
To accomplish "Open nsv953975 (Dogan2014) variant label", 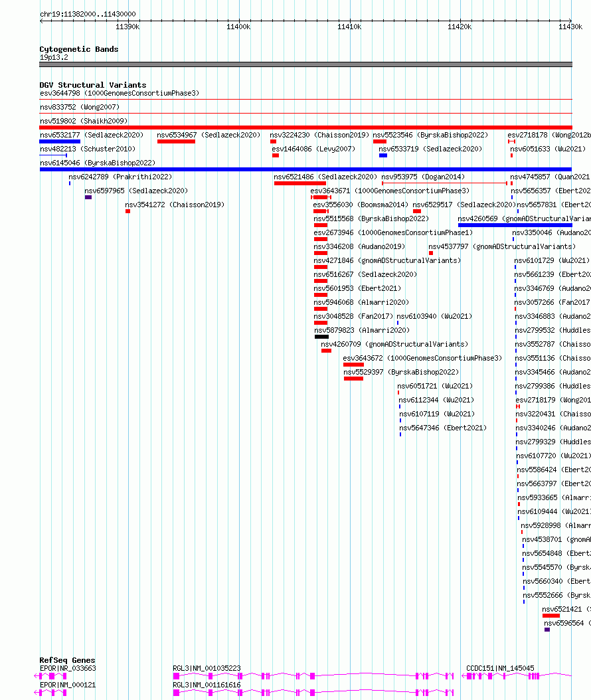I will click(423, 177).
